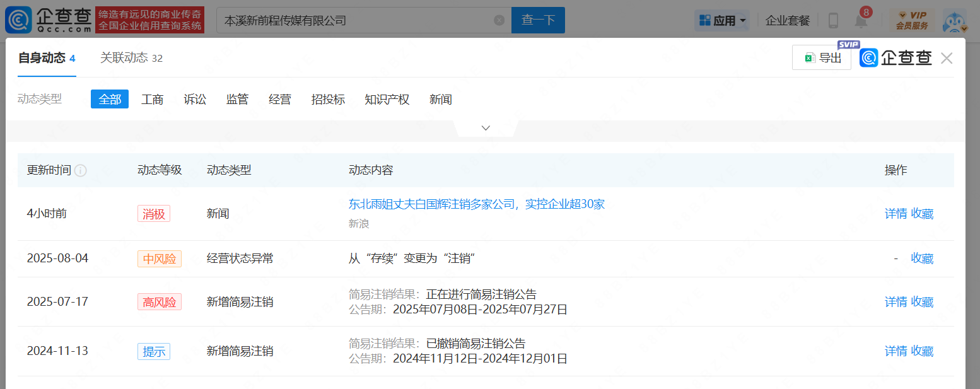Click the Qcc.com logo icon
Viewport: 980px width, 389px height.
click(x=18, y=20)
